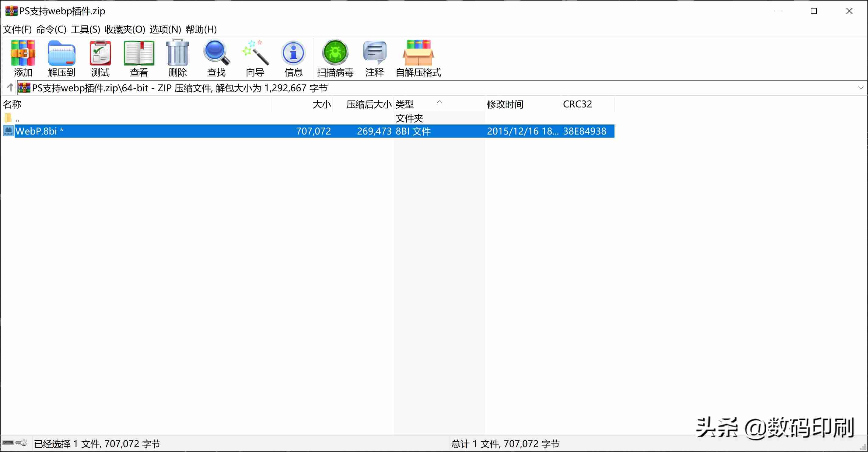Sort by Modified (修改时间) column header
This screenshot has height=452, width=868.
click(523, 104)
